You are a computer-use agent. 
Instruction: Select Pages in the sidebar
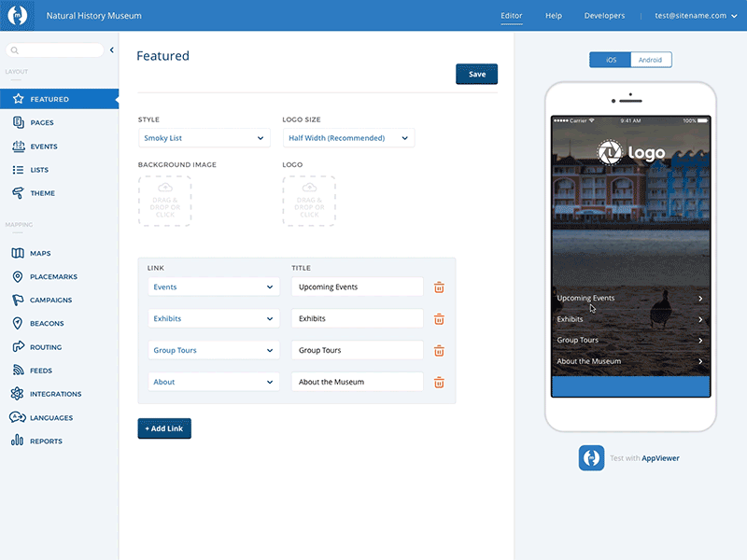click(x=59, y=122)
